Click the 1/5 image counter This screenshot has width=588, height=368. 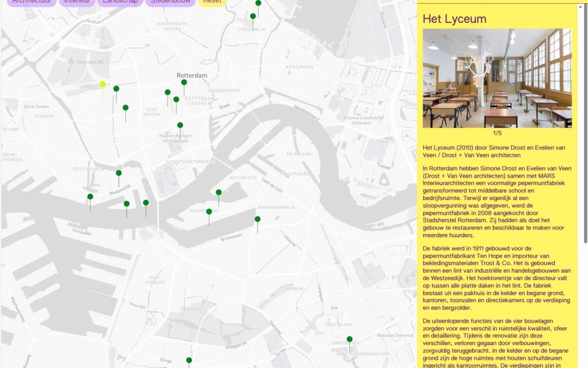tap(497, 133)
